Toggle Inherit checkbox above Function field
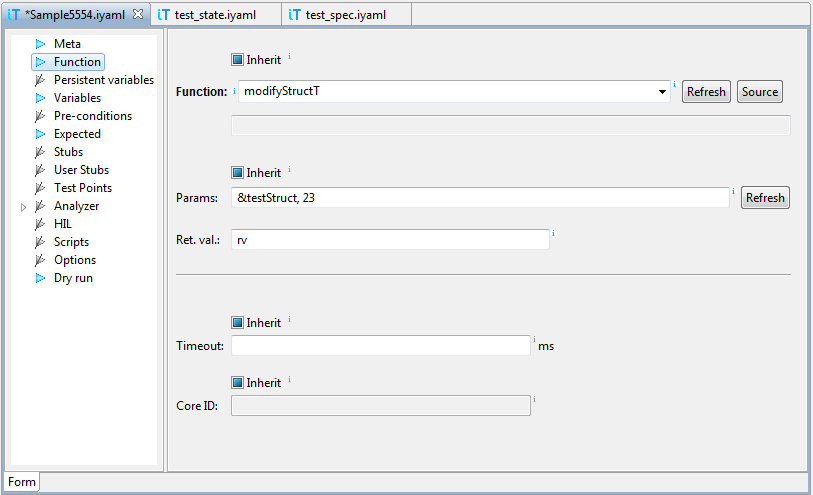This screenshot has width=813, height=495. pyautogui.click(x=237, y=59)
